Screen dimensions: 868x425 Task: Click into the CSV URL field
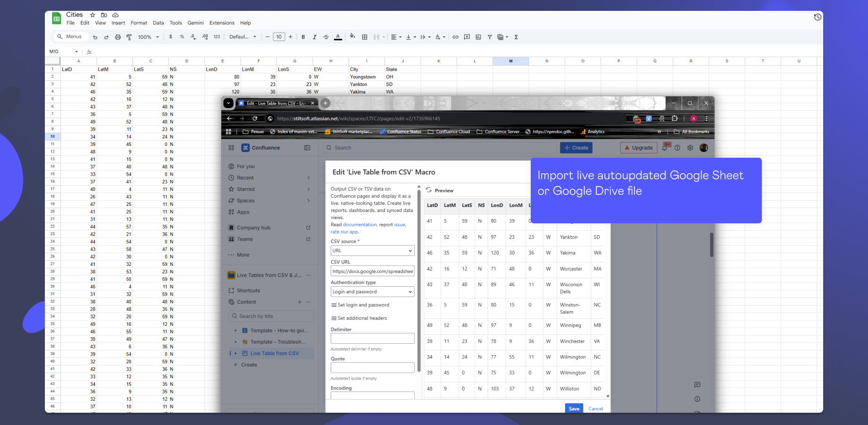373,272
